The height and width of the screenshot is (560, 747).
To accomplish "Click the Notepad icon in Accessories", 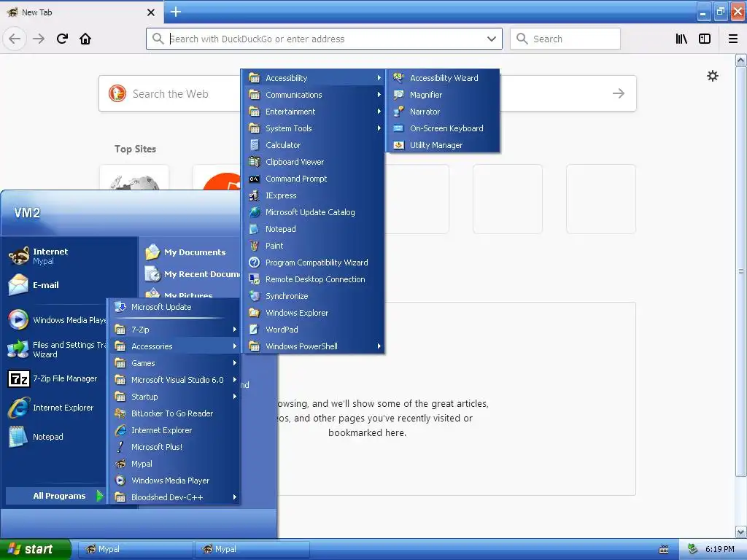I will [255, 229].
